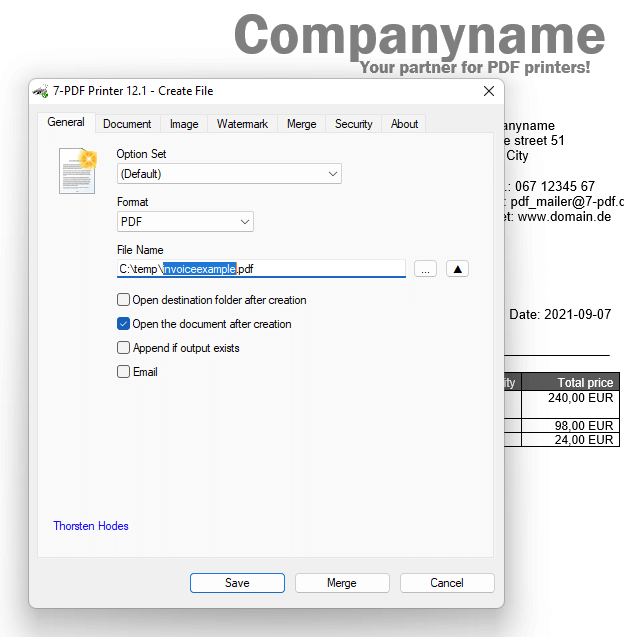Click the Cancel button
The width and height of the screenshot is (624, 637).
(x=447, y=583)
